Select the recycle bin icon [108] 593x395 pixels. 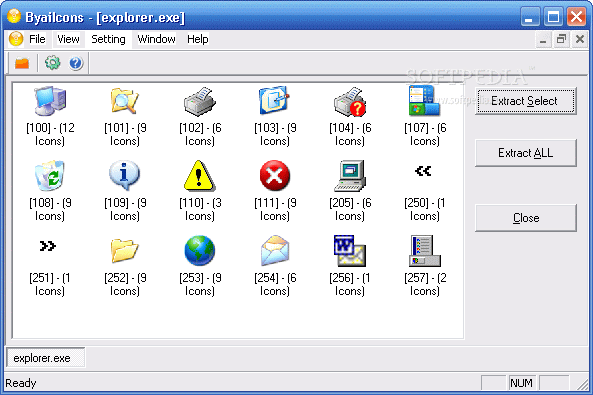click(50, 175)
